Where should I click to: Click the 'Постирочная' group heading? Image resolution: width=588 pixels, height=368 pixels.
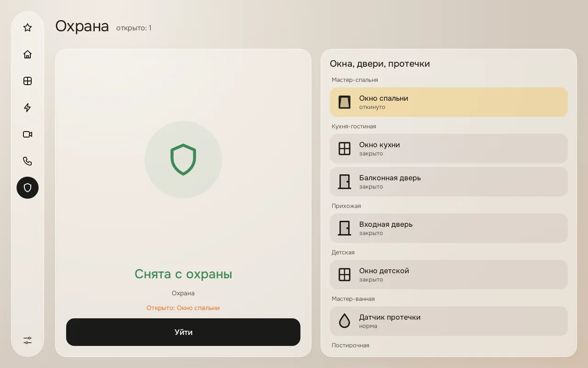click(x=351, y=345)
